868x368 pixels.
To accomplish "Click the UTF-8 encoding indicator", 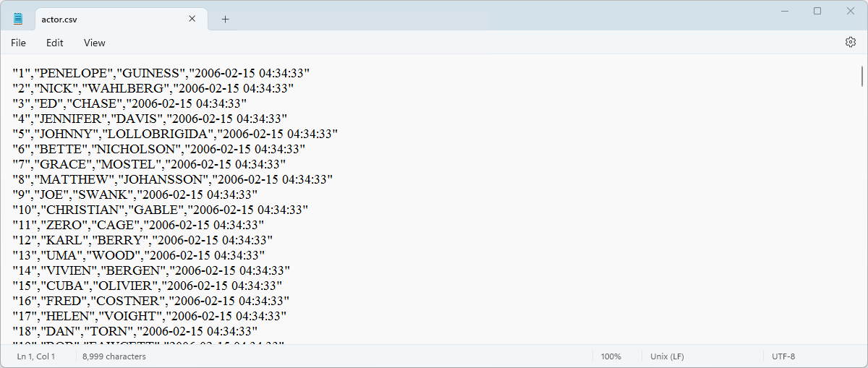I will 783,356.
